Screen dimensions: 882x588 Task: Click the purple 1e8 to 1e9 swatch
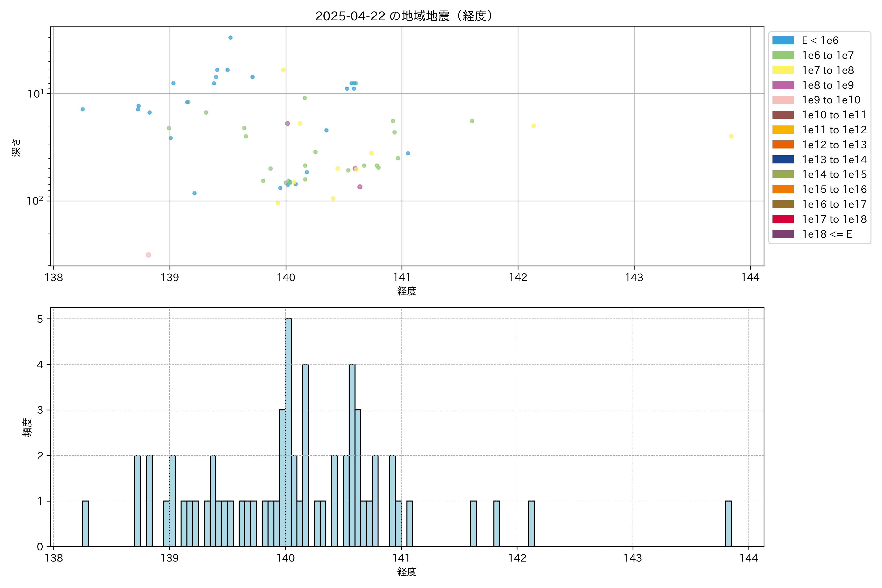783,85
